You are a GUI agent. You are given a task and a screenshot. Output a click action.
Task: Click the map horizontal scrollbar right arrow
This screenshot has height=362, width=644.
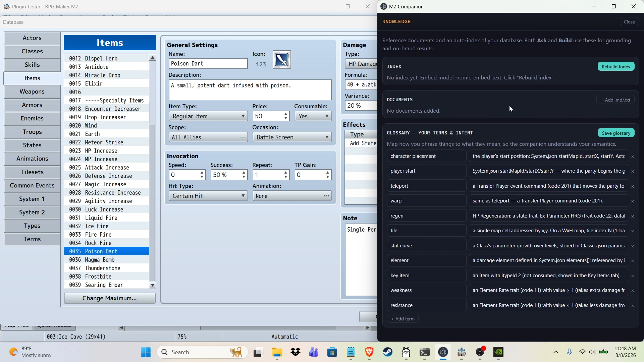[367, 328]
